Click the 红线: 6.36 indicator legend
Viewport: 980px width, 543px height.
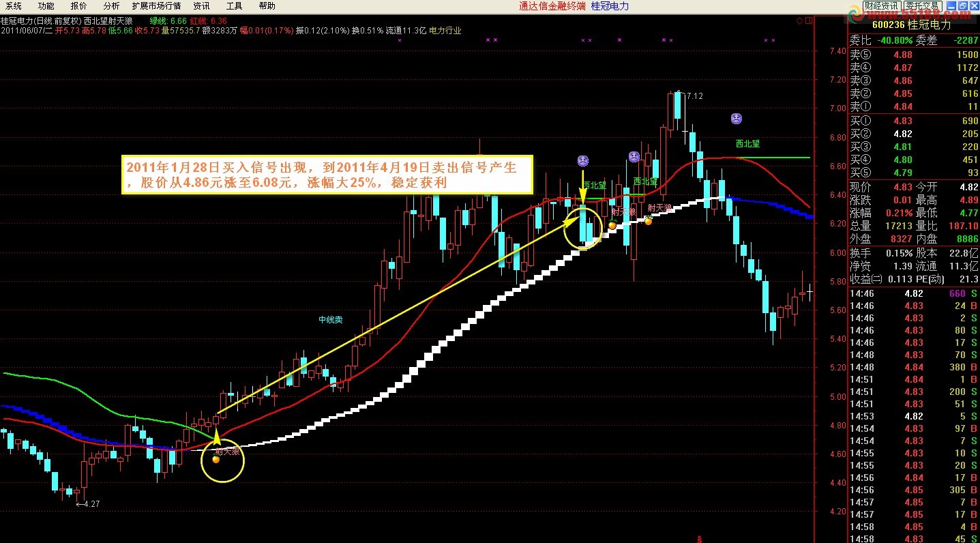click(209, 21)
